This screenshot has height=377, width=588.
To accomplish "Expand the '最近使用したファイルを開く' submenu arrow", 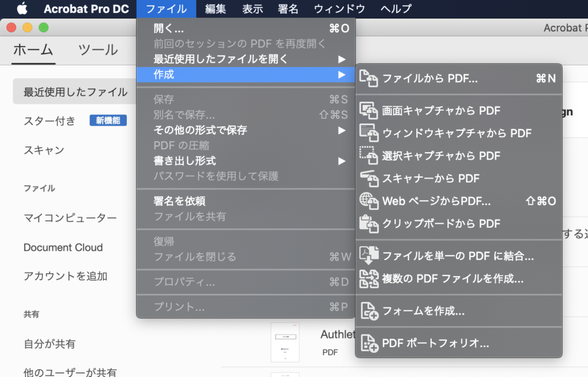I will point(341,59).
